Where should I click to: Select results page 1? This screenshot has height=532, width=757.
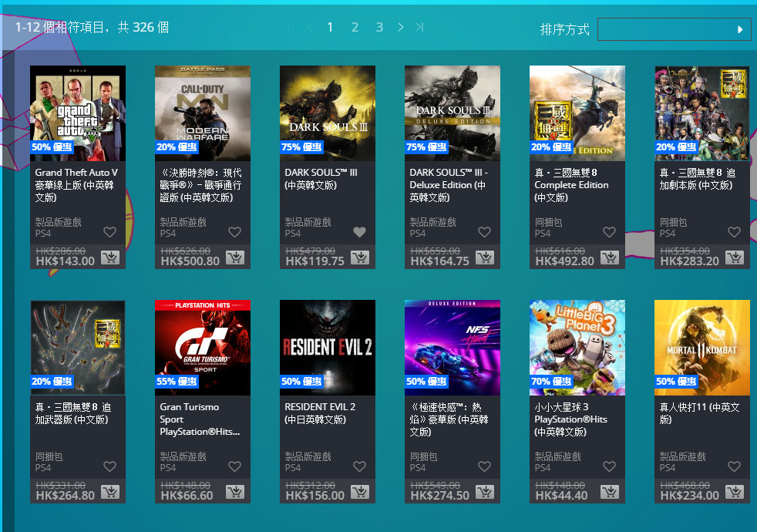pyautogui.click(x=330, y=28)
